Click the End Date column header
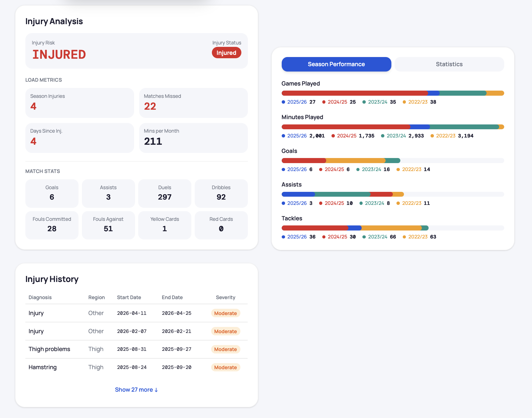This screenshot has height=418, width=532. coord(172,297)
